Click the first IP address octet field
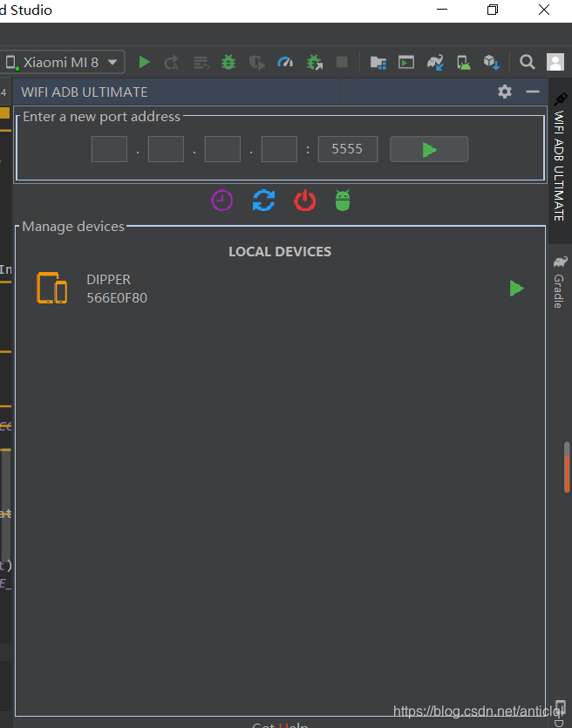572x728 pixels. (x=109, y=149)
